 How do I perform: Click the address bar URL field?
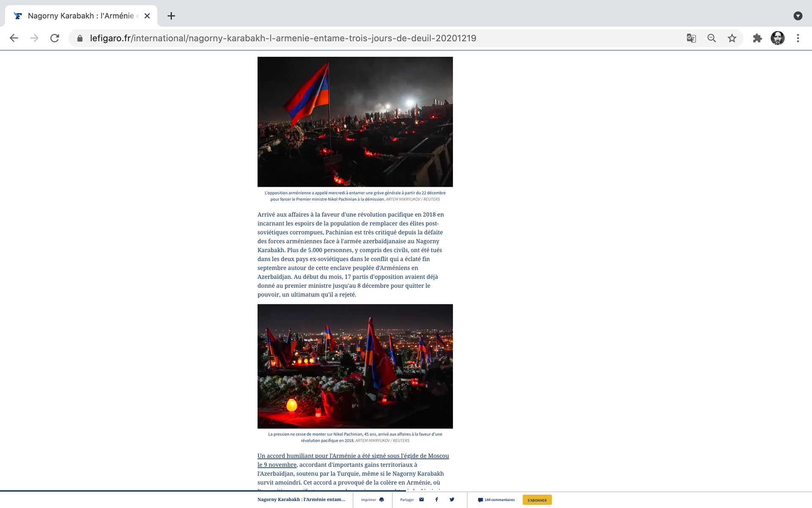pyautogui.click(x=283, y=38)
